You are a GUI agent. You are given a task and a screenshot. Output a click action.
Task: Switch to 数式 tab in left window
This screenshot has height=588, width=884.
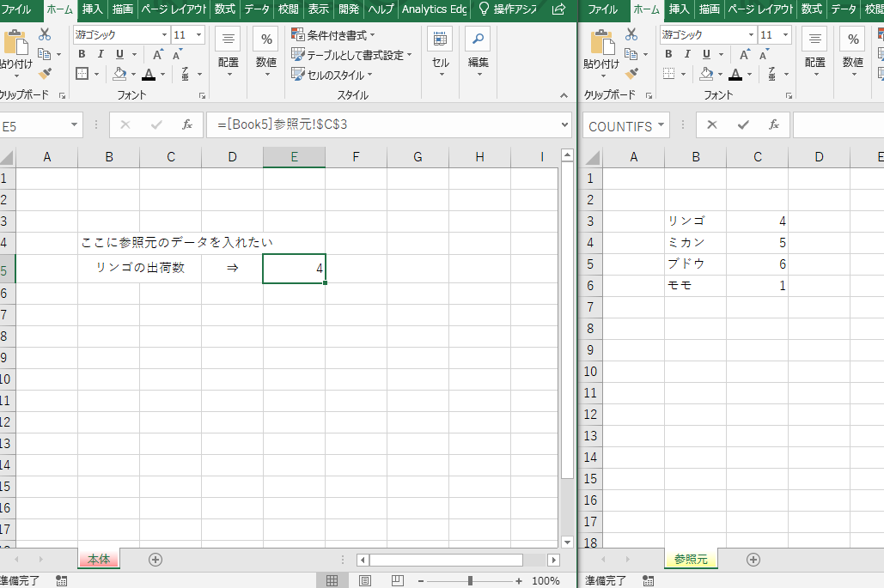[225, 9]
